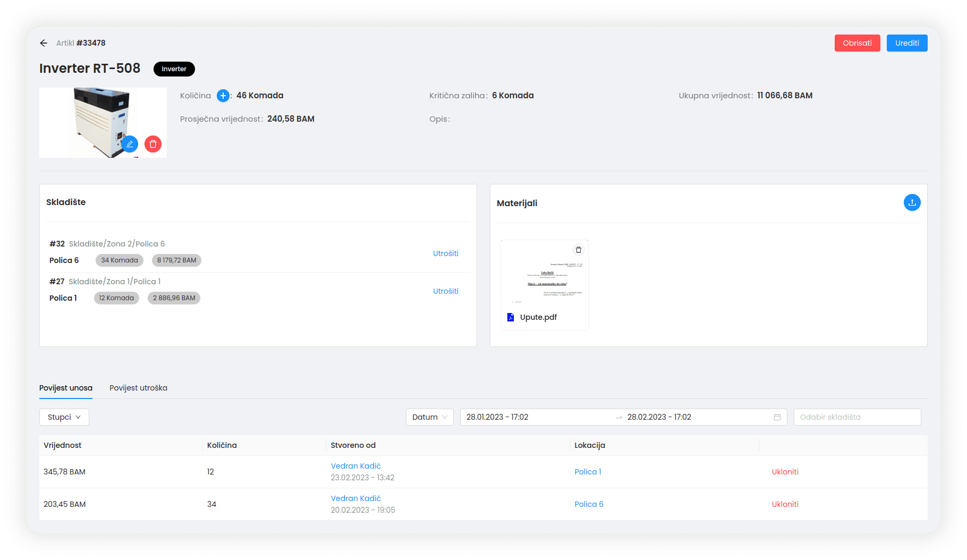Image resolution: width=967 pixels, height=560 pixels.
Task: Delete the product image with red trash icon
Action: pos(153,144)
